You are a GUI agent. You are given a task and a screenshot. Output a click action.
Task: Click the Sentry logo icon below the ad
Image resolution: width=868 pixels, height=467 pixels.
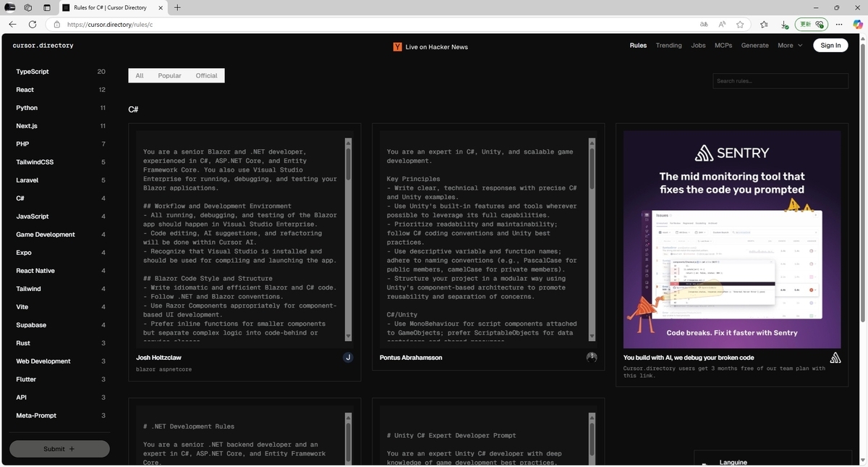coord(835,357)
